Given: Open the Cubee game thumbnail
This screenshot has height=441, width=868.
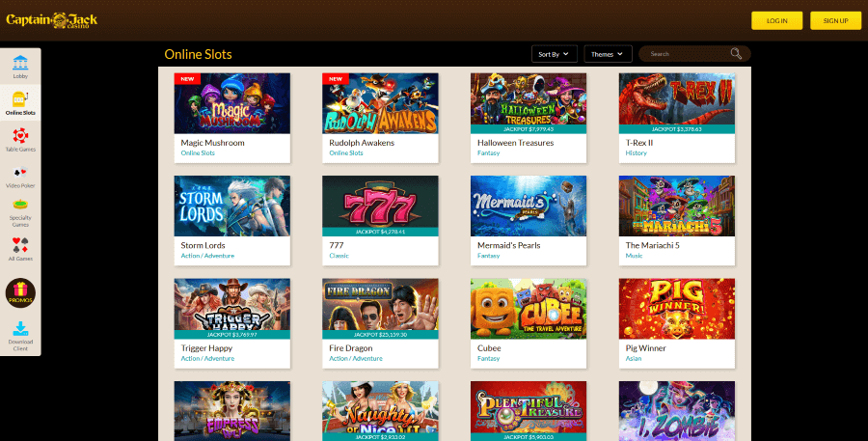Looking at the screenshot, I should click(x=529, y=308).
